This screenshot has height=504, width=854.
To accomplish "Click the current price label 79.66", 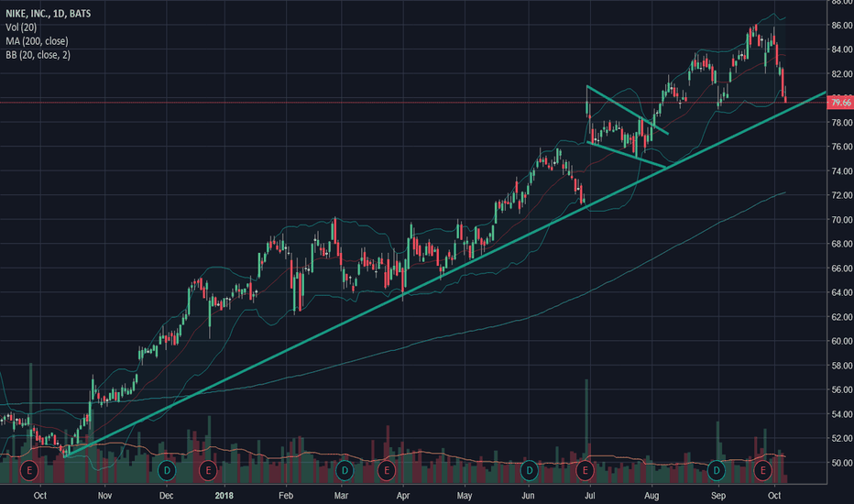I will [x=840, y=103].
